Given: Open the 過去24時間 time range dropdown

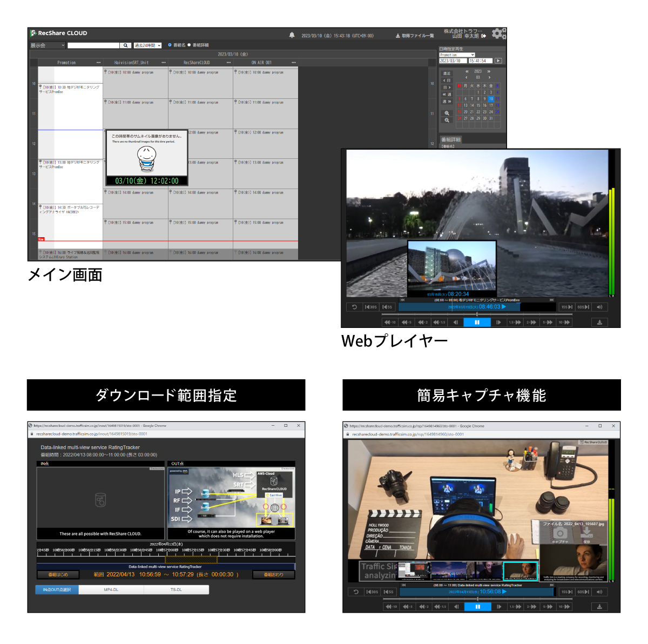Looking at the screenshot, I should pos(148,45).
